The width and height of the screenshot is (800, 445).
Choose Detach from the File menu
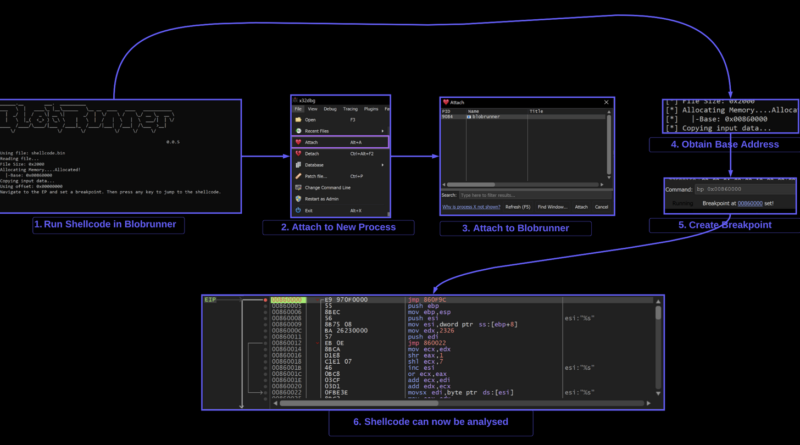tap(340, 154)
